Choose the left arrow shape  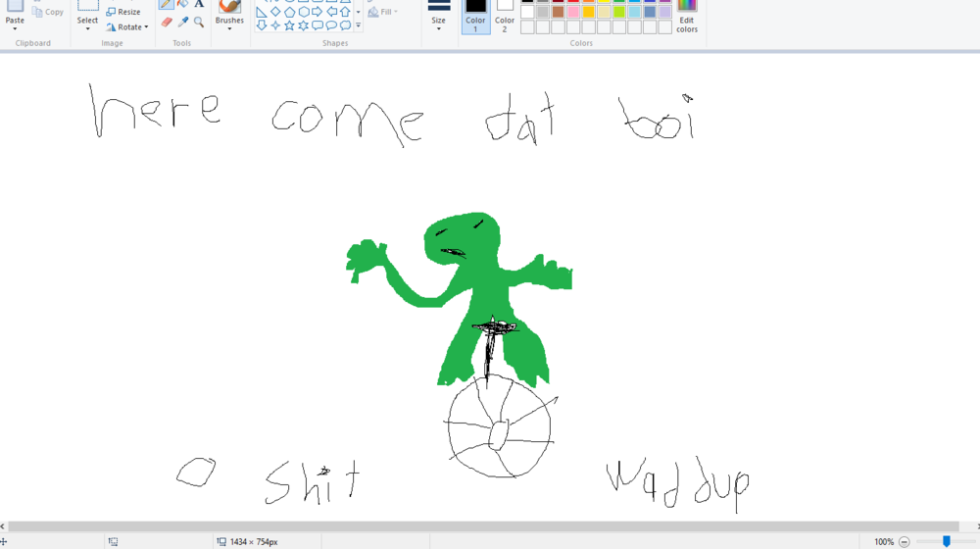(x=331, y=12)
